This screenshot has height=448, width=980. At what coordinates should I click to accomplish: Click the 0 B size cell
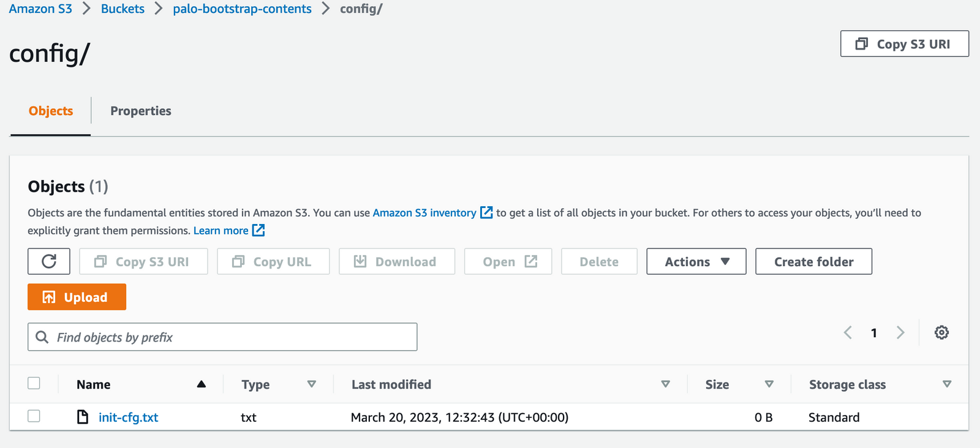(764, 417)
